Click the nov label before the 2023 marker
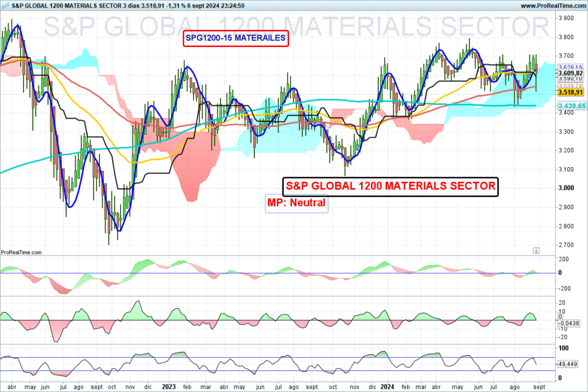The image size is (588, 392). (x=130, y=387)
